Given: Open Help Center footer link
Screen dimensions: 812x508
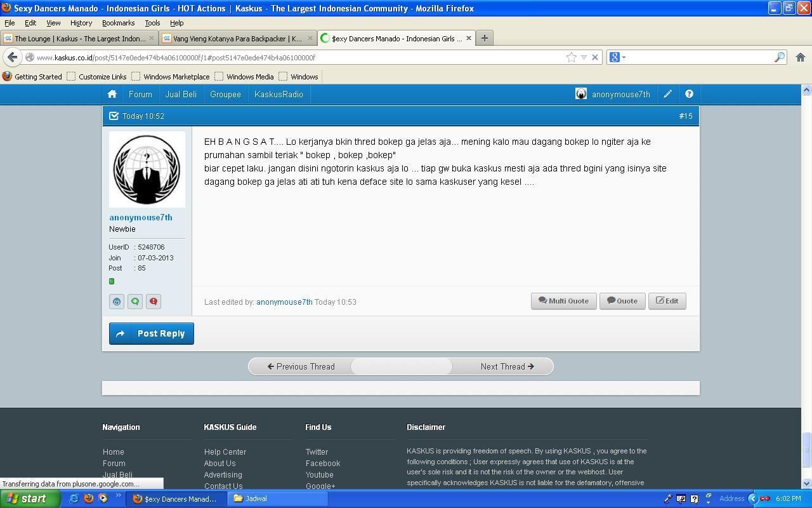Looking at the screenshot, I should tap(225, 452).
